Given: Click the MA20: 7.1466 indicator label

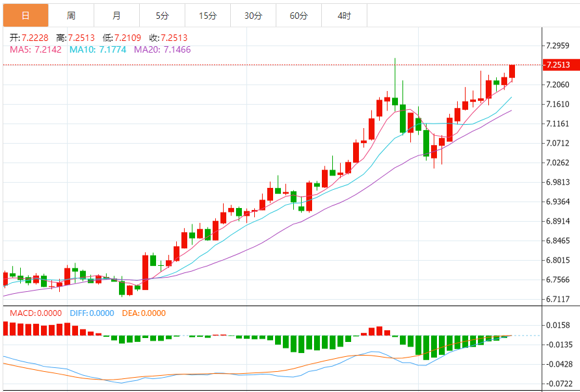Looking at the screenshot, I should pyautogui.click(x=163, y=49).
